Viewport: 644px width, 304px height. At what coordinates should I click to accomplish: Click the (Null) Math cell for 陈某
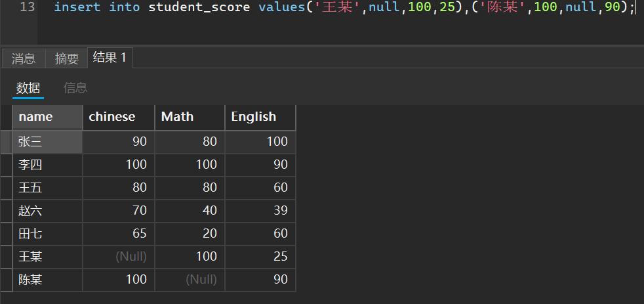pyautogui.click(x=190, y=280)
